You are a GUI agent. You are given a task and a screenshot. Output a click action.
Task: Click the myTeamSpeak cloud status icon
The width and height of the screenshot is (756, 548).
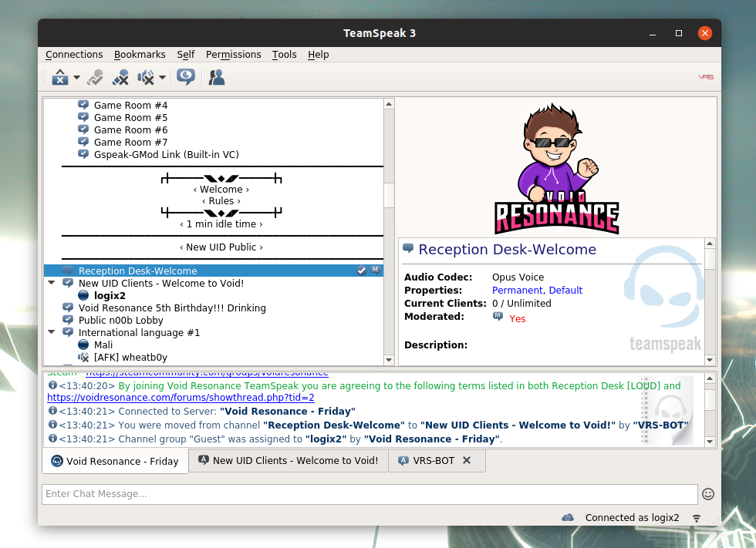pos(568,518)
